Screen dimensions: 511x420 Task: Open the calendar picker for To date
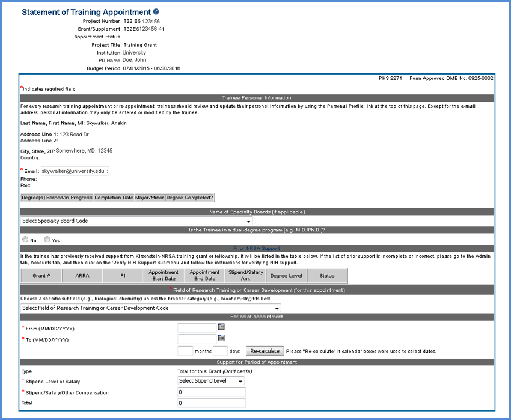(x=221, y=339)
